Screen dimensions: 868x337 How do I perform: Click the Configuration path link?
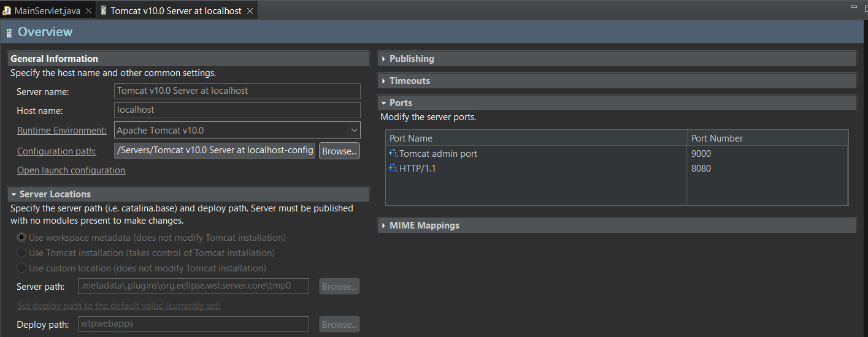(56, 151)
